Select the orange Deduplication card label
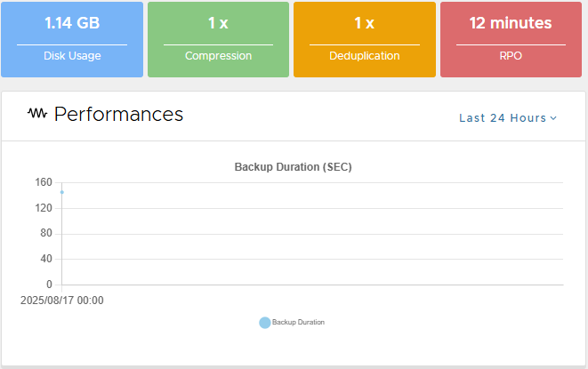This screenshot has height=369, width=588. [364, 55]
